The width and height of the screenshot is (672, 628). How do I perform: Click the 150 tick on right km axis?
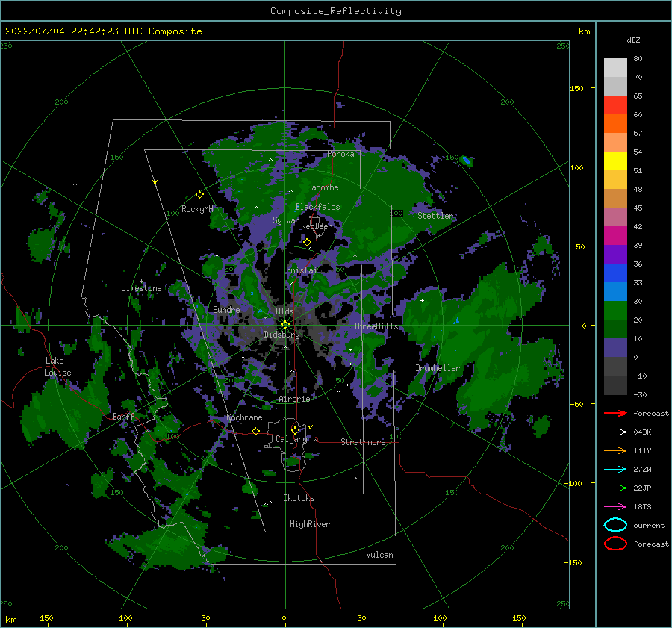(576, 88)
